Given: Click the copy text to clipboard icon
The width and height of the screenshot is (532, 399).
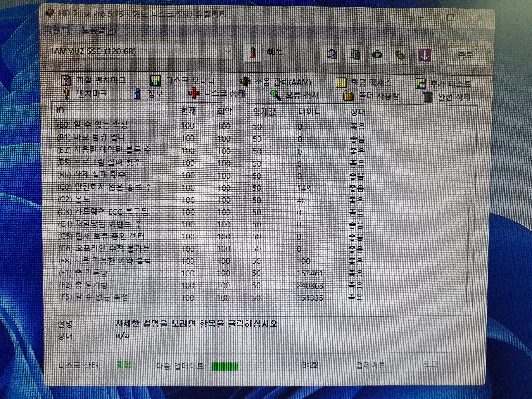Looking at the screenshot, I should tap(332, 54).
